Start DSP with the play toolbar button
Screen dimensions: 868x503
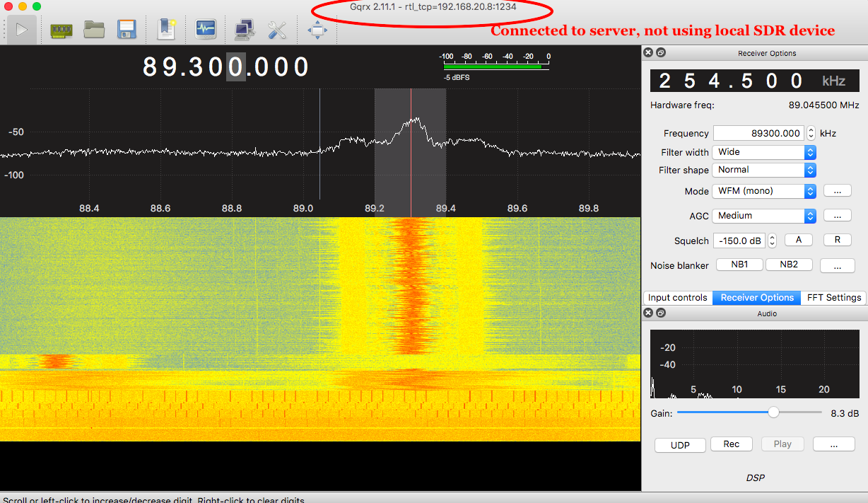pyautogui.click(x=22, y=30)
